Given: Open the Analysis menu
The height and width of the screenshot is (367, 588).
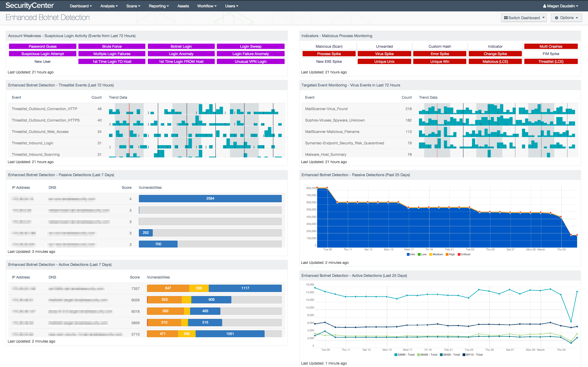Looking at the screenshot, I should pyautogui.click(x=109, y=6).
